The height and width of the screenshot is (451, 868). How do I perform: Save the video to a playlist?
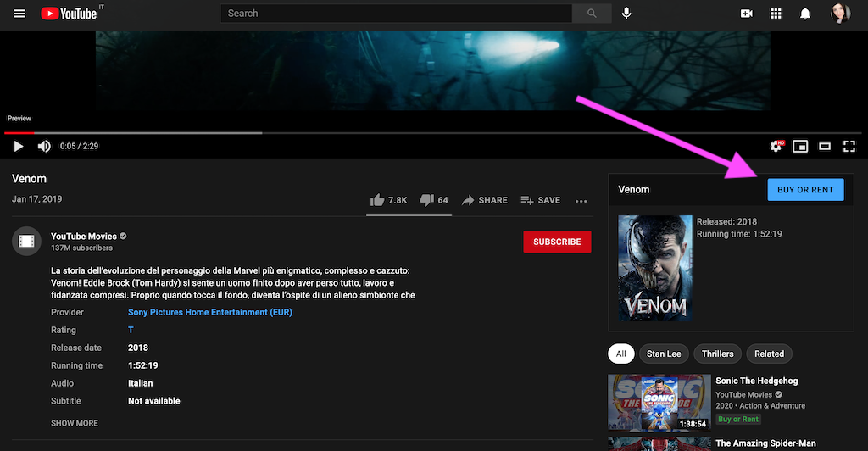(x=540, y=200)
